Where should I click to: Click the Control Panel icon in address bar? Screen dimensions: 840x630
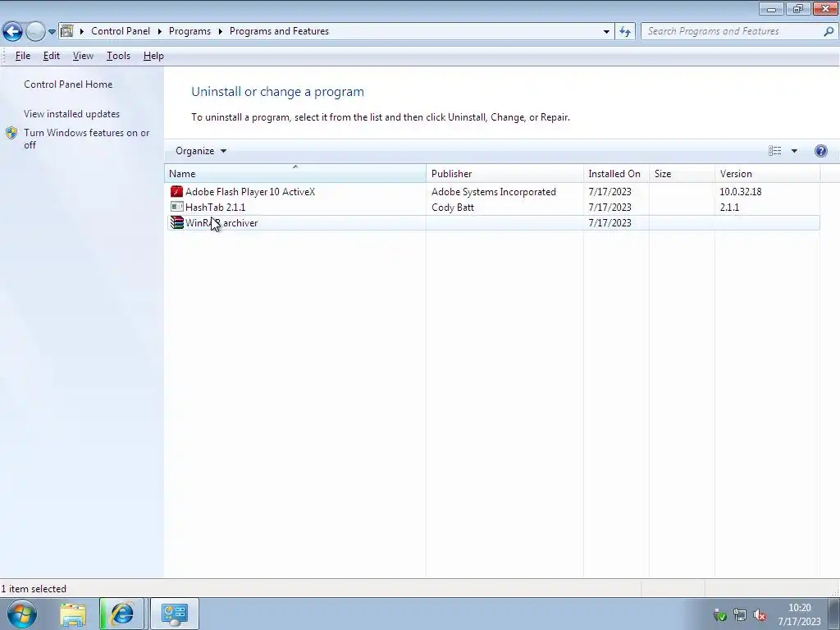pyautogui.click(x=67, y=31)
